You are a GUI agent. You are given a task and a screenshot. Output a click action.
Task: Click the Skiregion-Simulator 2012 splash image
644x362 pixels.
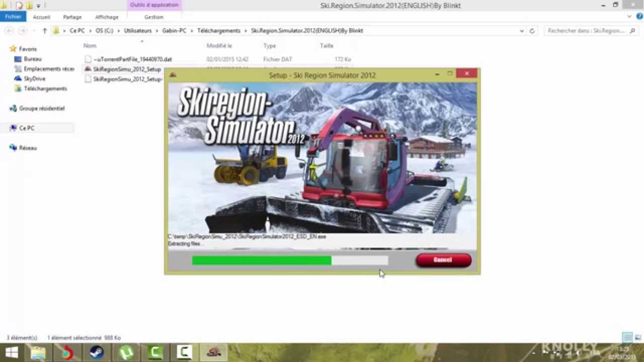coord(322,158)
